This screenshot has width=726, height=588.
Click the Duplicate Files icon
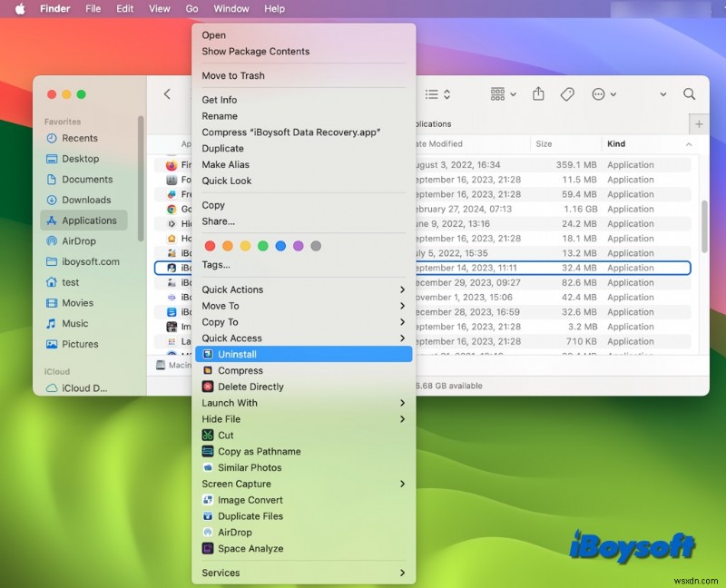[208, 516]
